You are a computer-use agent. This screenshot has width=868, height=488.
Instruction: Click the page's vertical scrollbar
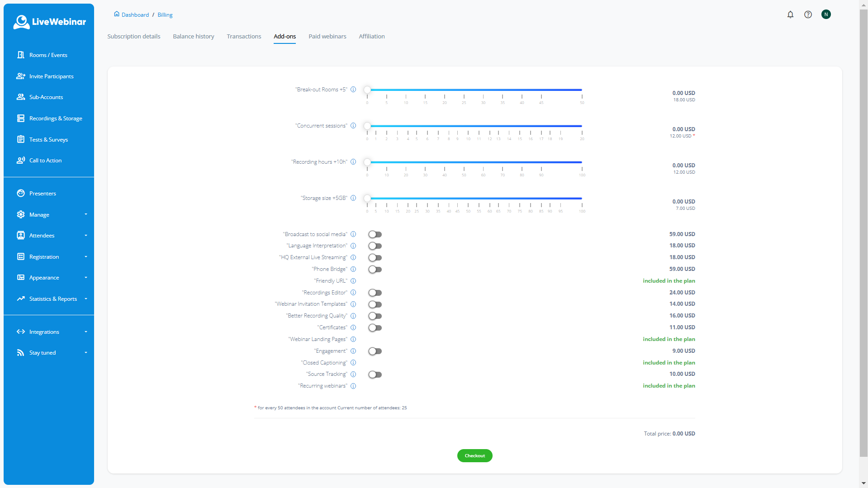(x=863, y=226)
